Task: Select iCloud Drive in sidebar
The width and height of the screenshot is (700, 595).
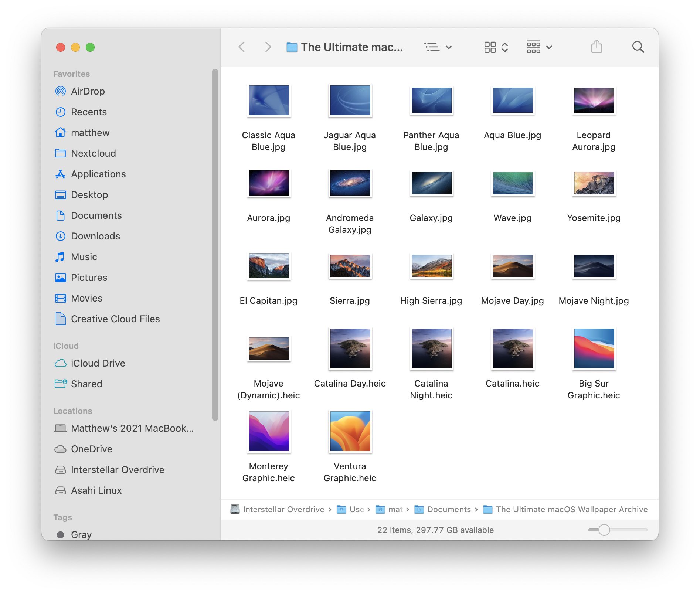Action: pyautogui.click(x=98, y=363)
